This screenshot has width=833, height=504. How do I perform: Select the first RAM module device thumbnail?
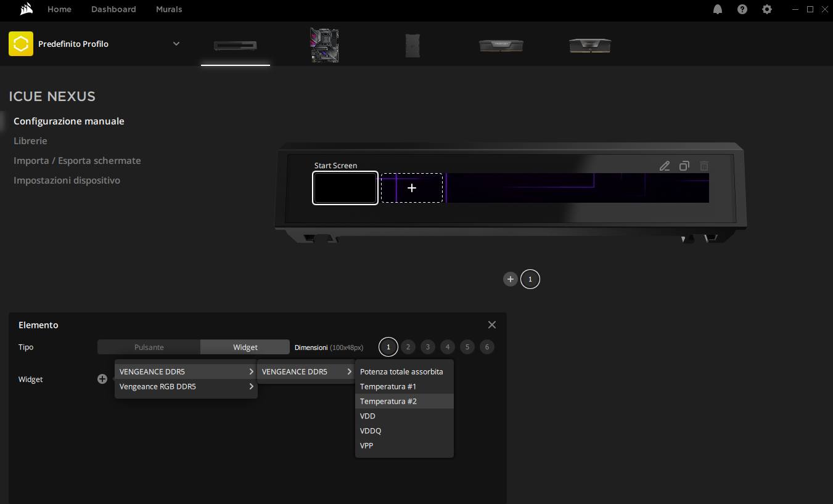point(501,45)
